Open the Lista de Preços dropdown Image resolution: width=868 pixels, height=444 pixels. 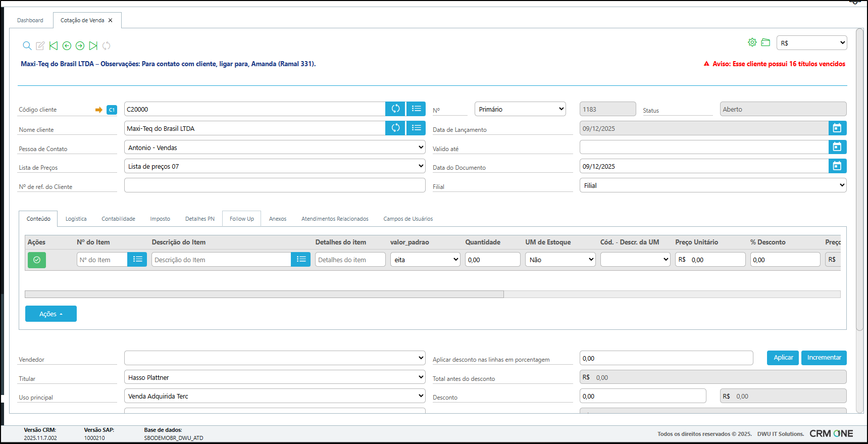pyautogui.click(x=275, y=166)
